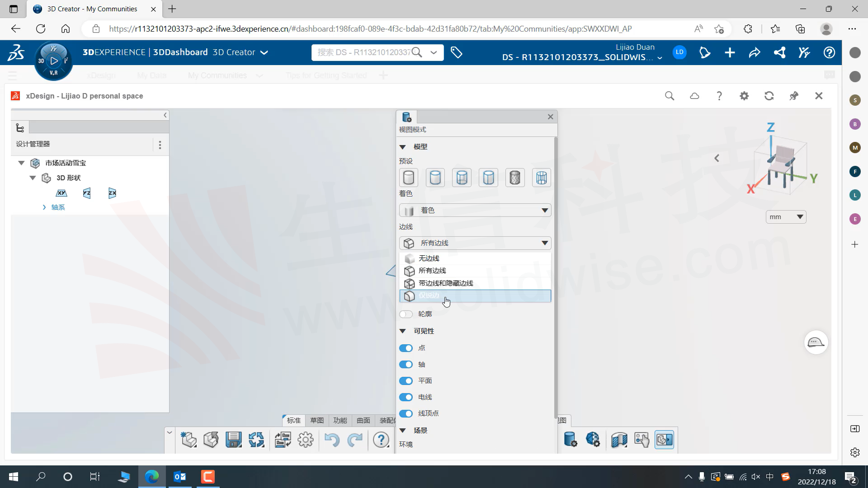Open the mm units dropdown

(786, 217)
